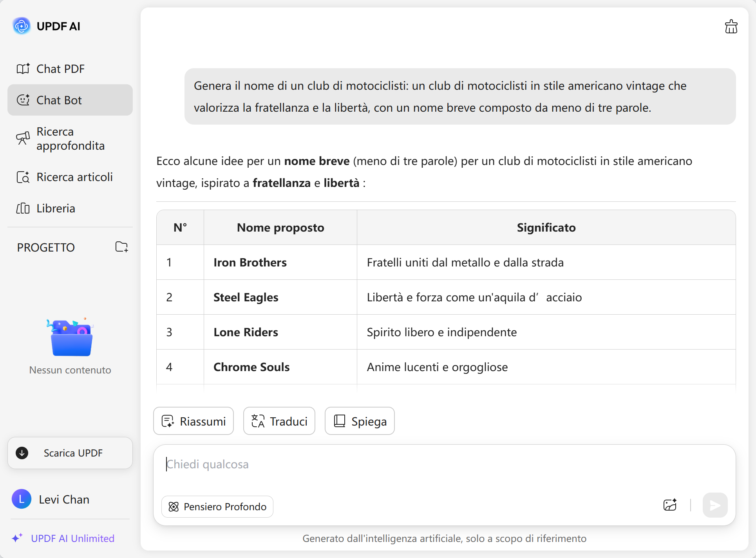Click the Traduci button
756x558 pixels.
pos(279,421)
